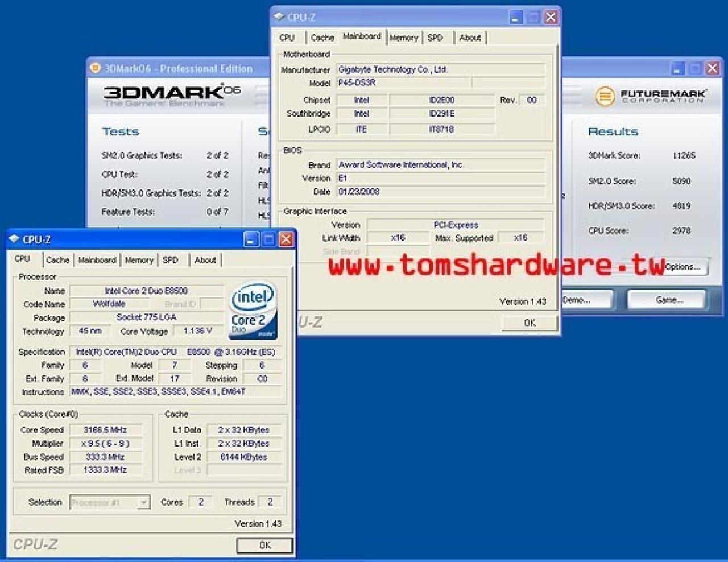Viewport: 728px width, 562px height.
Task: Select Cache tab in Mainboard window
Action: [x=322, y=38]
